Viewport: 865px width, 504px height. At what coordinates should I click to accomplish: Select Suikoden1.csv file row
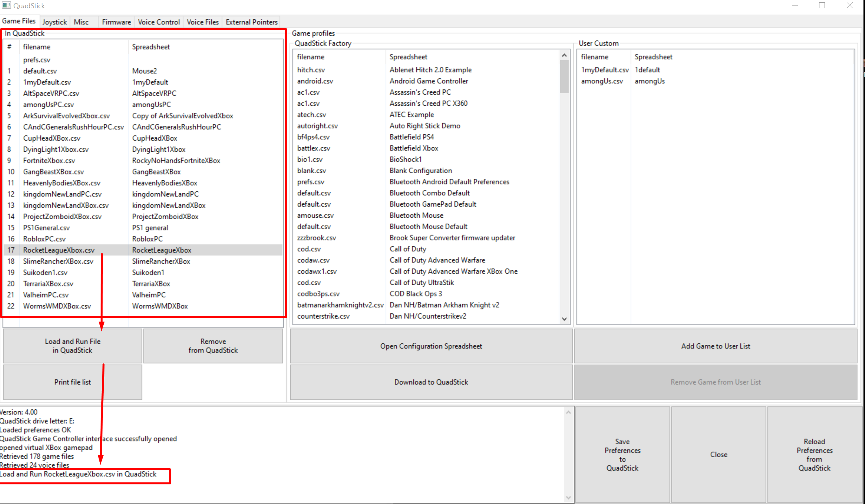click(143, 273)
